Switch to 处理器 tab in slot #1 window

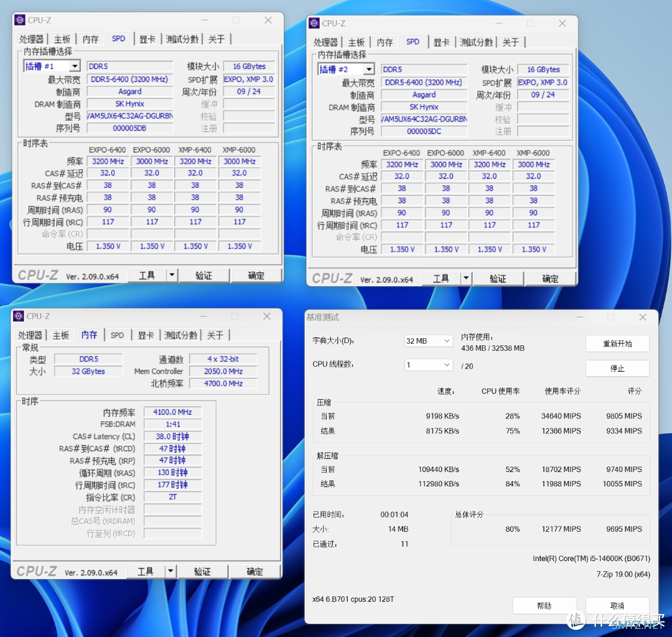click(31, 39)
